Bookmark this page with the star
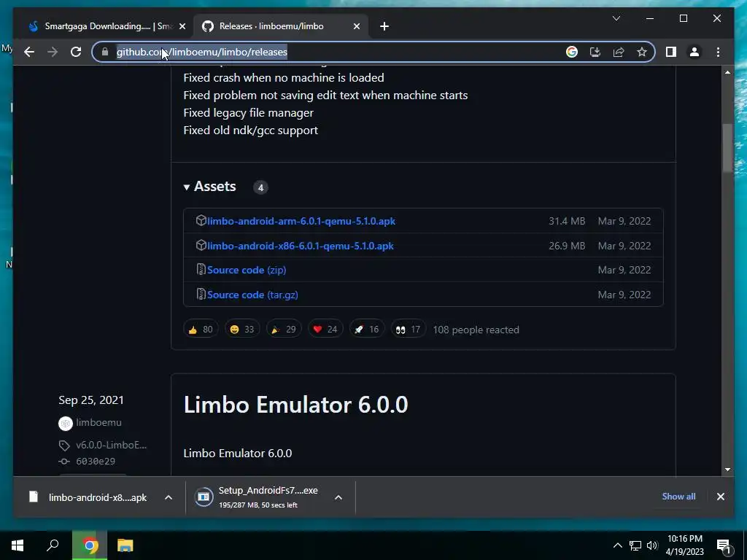The image size is (747, 560). (x=642, y=52)
